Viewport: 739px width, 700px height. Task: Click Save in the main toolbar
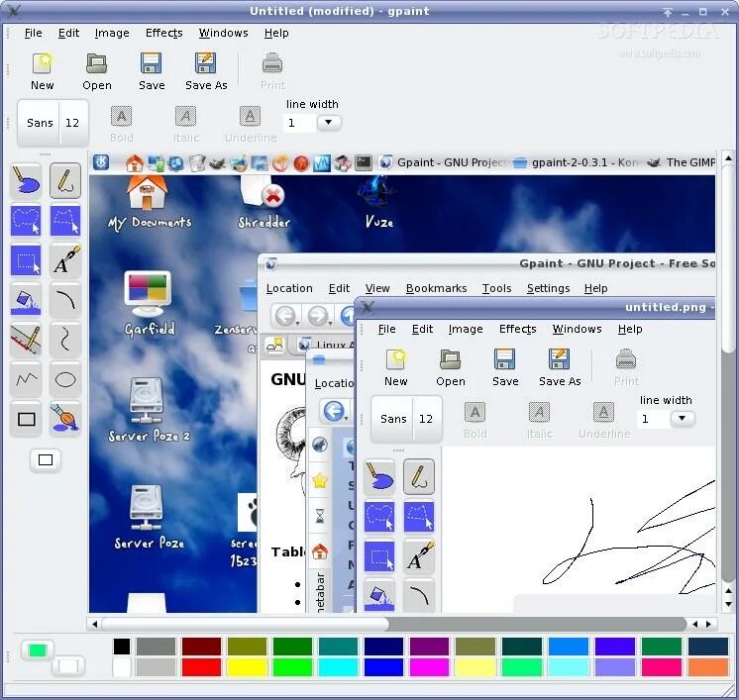pyautogui.click(x=152, y=71)
